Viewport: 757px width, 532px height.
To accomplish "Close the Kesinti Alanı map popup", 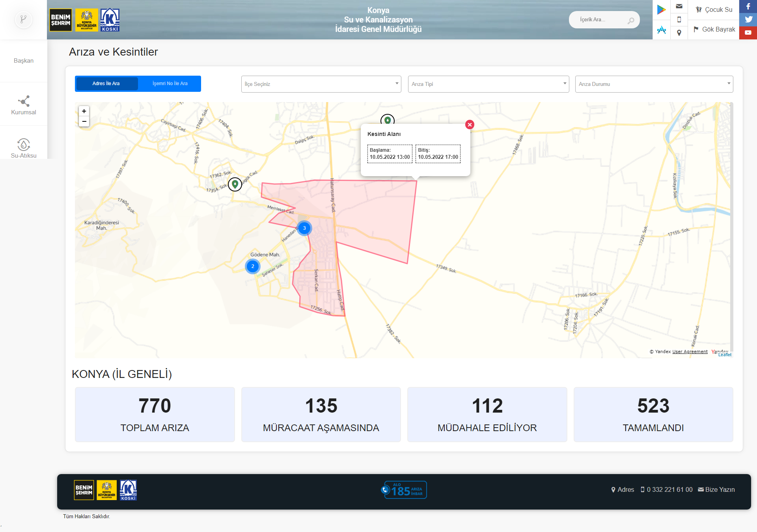I will 470,125.
